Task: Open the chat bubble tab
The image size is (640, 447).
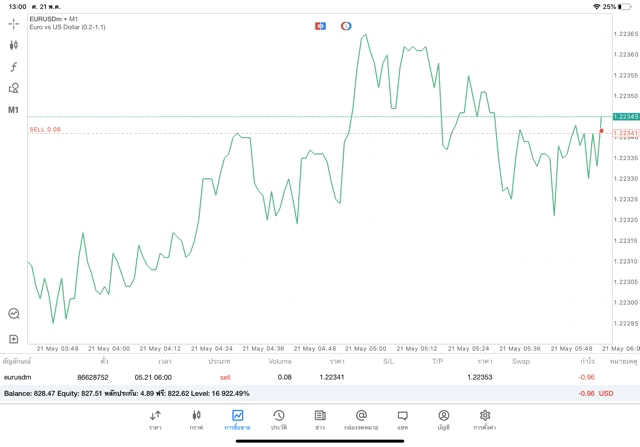Action: click(402, 420)
